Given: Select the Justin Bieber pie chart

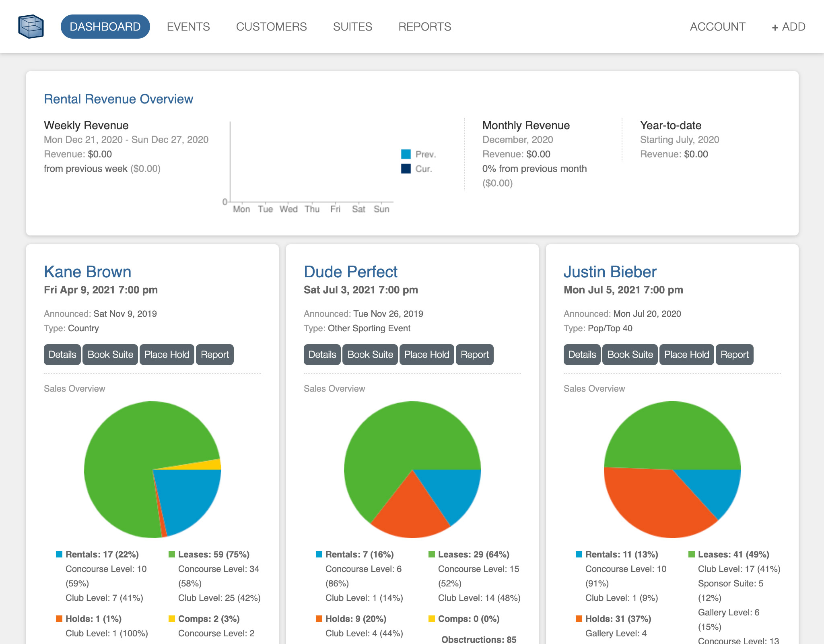Looking at the screenshot, I should (672, 470).
